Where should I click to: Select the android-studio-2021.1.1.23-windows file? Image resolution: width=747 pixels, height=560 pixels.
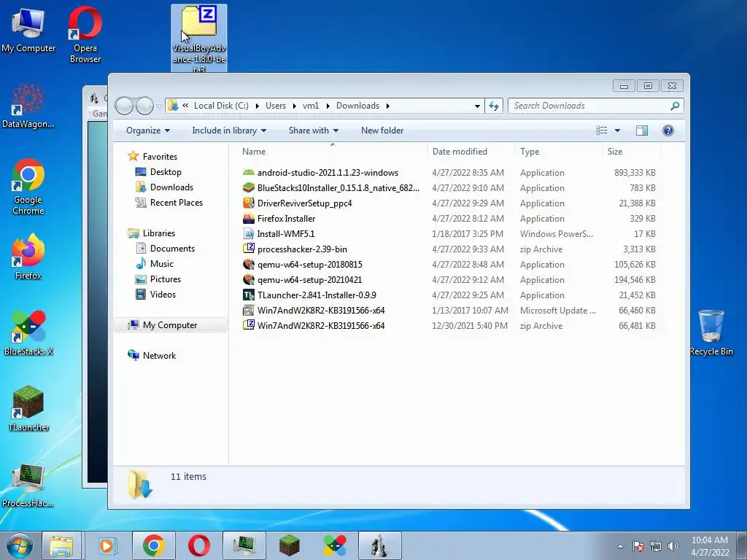(328, 172)
